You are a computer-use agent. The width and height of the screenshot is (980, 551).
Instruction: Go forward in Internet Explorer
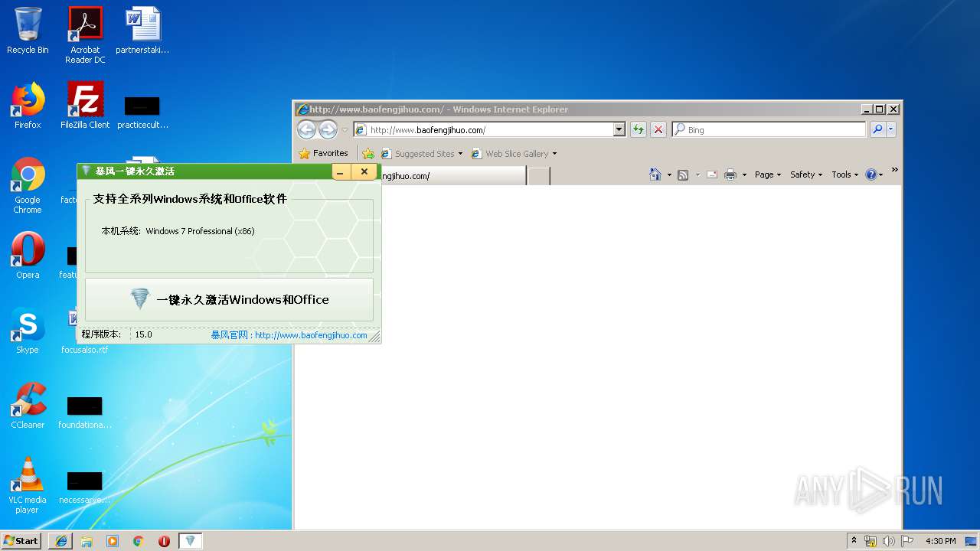(328, 129)
